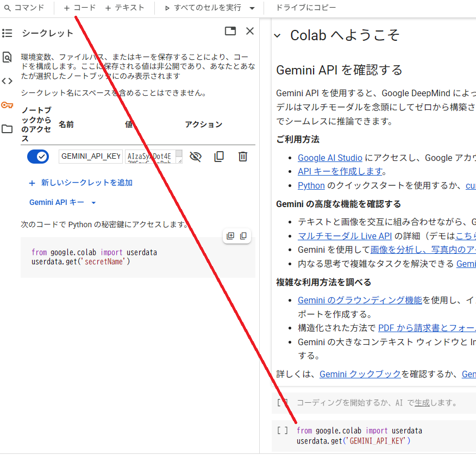Viewport: 476px width, 455px height.
Task: Open the Python quickstart link
Action: tap(311, 185)
